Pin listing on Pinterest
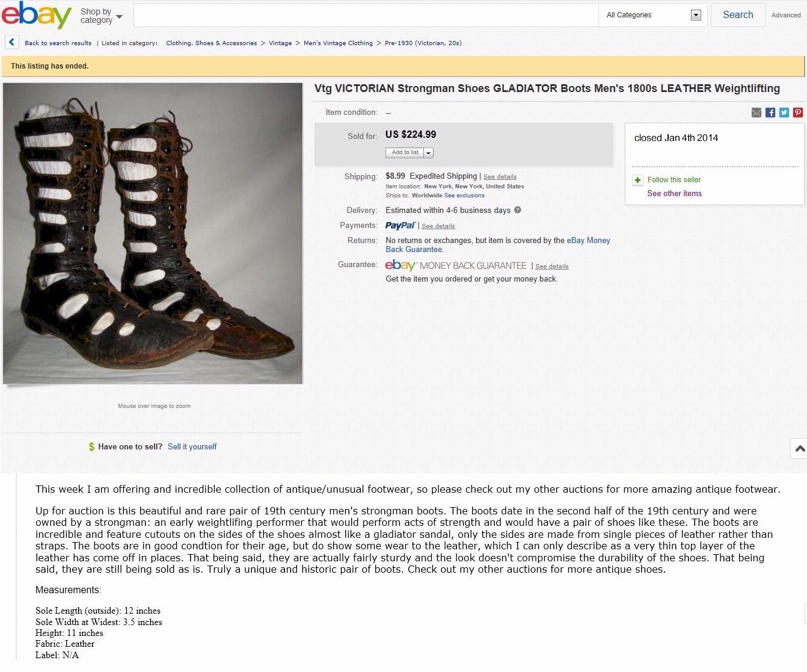Image resolution: width=807 pixels, height=672 pixels. pyautogui.click(x=798, y=113)
